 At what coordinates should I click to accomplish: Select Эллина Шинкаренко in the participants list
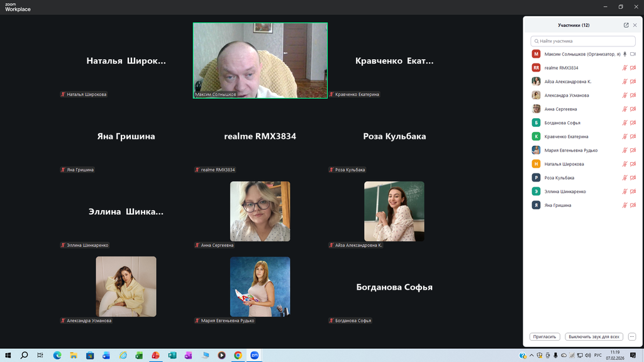(x=565, y=192)
